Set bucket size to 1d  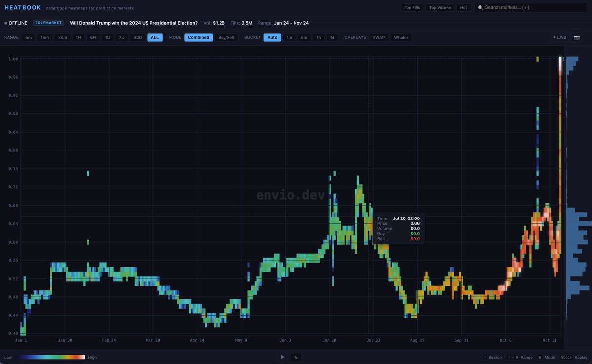pyautogui.click(x=332, y=37)
